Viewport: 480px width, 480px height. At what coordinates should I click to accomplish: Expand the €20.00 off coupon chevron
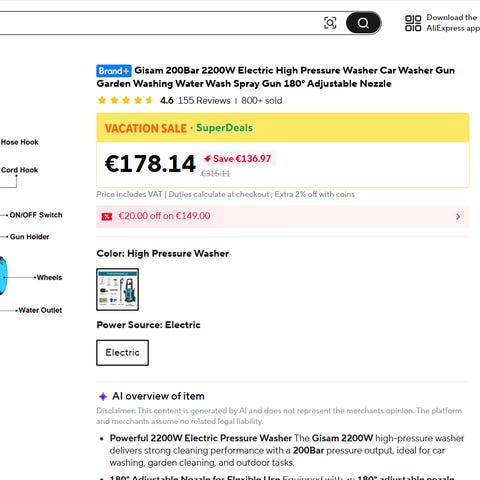click(458, 217)
